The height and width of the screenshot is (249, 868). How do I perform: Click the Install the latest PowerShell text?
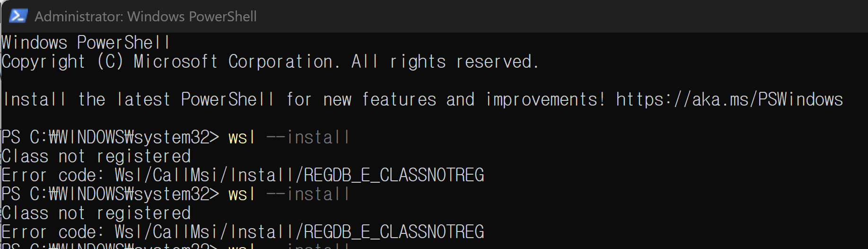click(139, 99)
